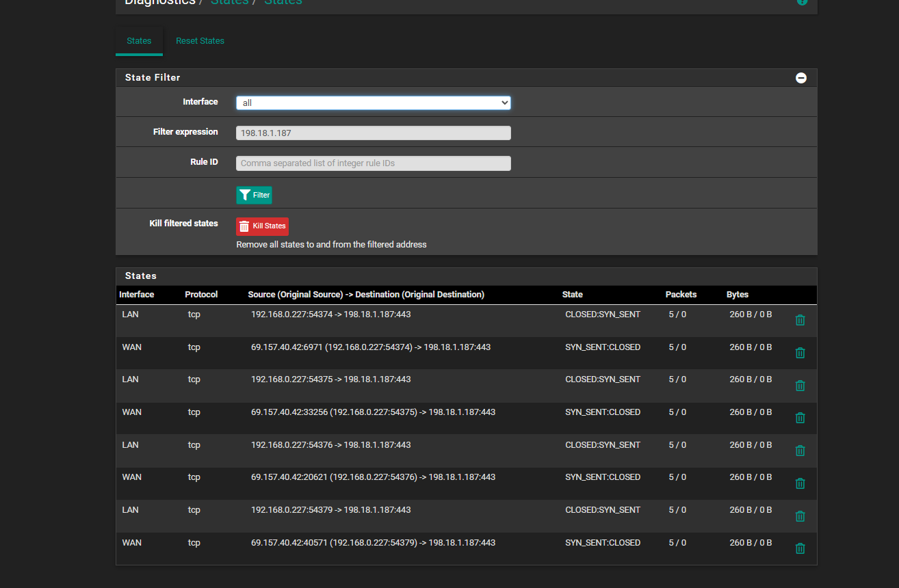Viewport: 899px width, 588px height.
Task: Delete state WAN 69.157.40.42:33256
Action: pyautogui.click(x=800, y=418)
